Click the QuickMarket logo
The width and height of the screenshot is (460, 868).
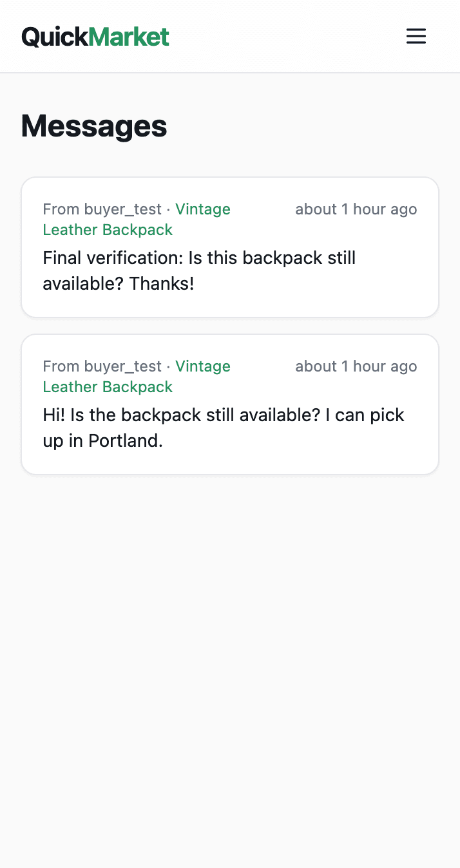coord(95,37)
